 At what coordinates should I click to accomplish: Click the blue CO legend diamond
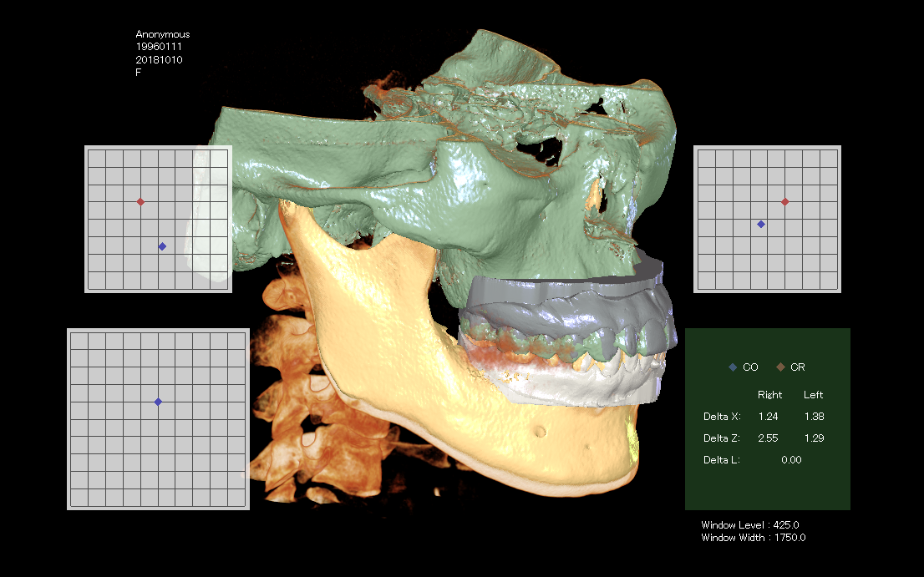pyautogui.click(x=733, y=367)
